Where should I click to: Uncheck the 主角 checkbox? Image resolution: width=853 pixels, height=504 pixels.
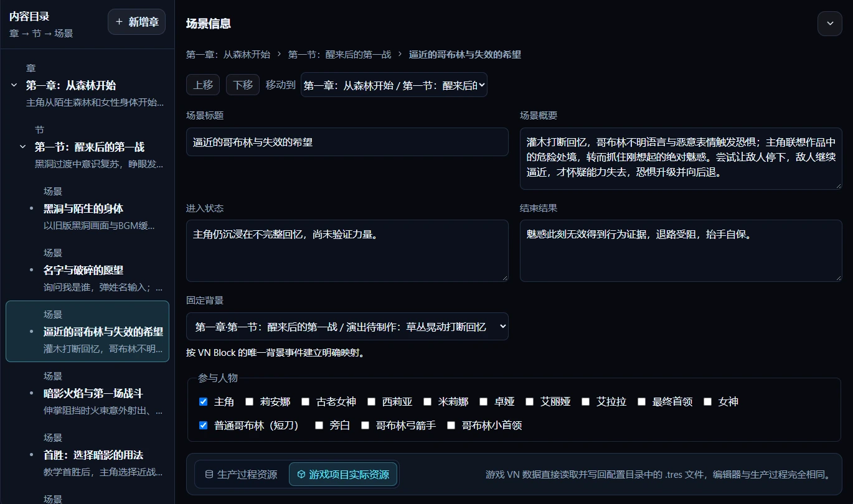[x=203, y=402]
